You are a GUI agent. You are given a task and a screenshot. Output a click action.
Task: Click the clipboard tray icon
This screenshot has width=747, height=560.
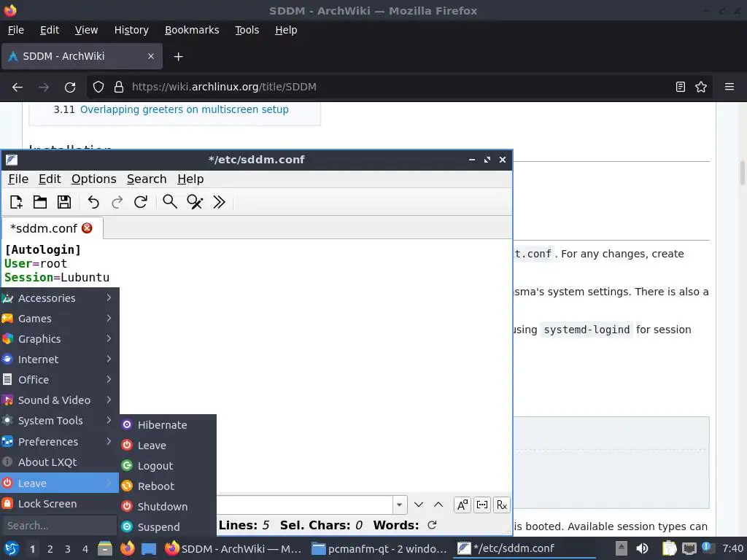(669, 548)
